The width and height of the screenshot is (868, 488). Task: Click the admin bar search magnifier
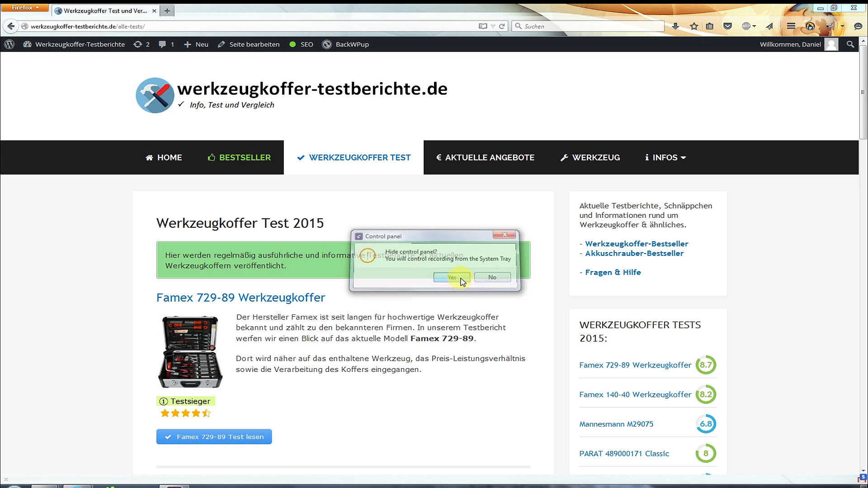click(850, 44)
